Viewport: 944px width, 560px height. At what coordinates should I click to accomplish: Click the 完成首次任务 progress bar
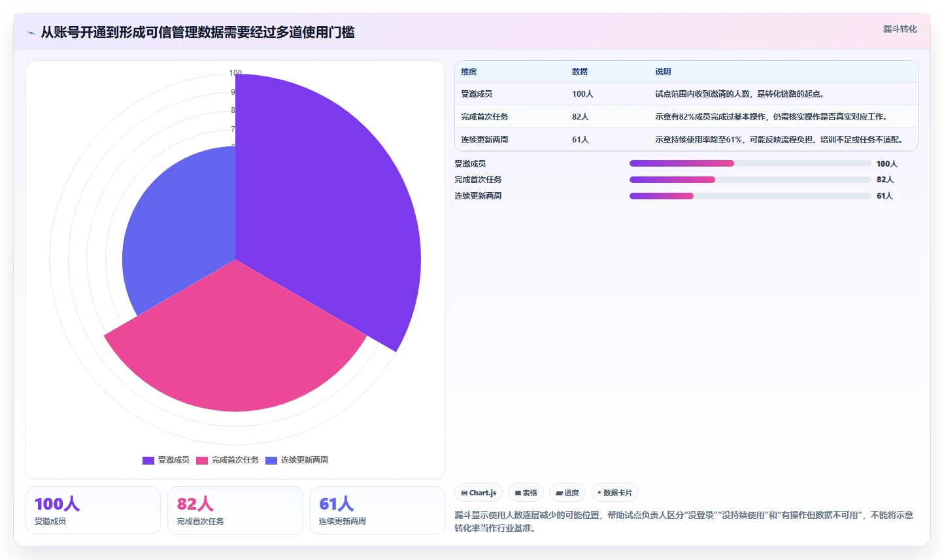(750, 180)
